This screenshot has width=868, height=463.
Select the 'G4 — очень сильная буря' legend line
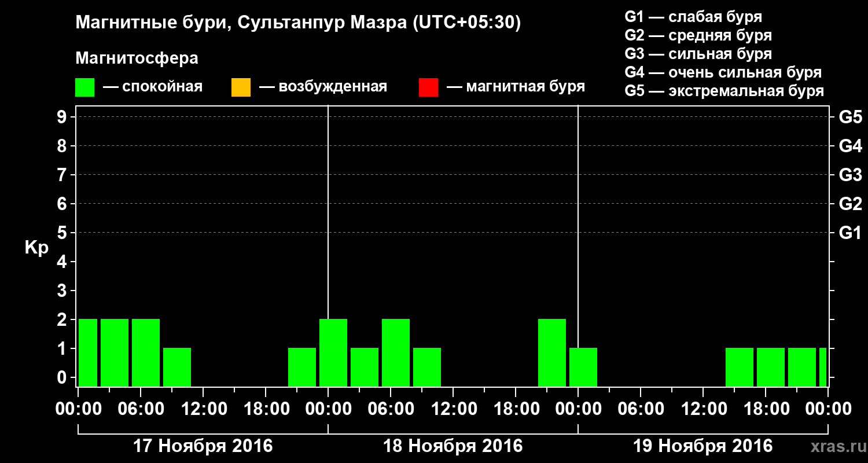(x=723, y=72)
